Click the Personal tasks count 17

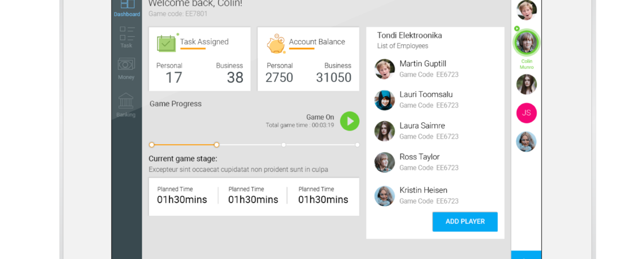[x=173, y=77]
